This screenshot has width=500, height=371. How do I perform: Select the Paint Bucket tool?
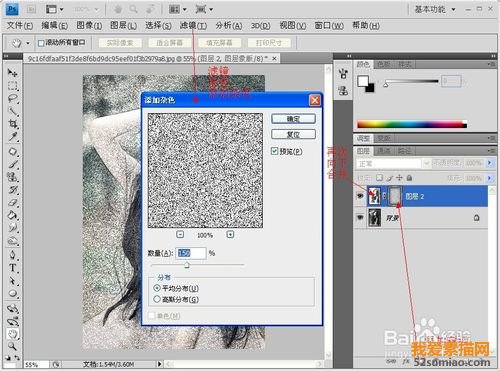[13, 215]
